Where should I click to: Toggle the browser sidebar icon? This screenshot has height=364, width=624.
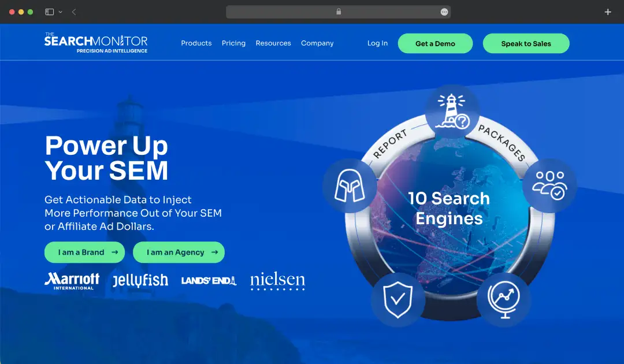[x=49, y=12]
